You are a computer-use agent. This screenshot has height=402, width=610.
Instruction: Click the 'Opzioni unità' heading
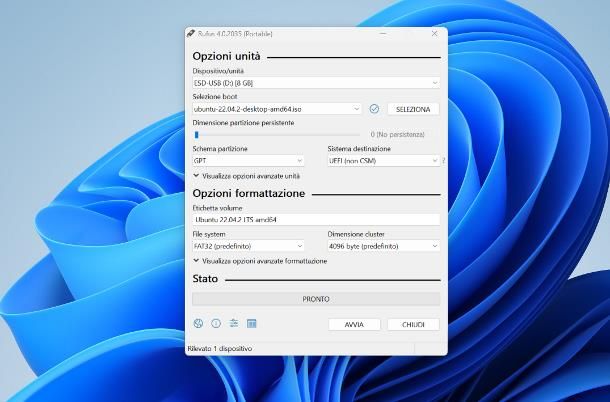[226, 56]
